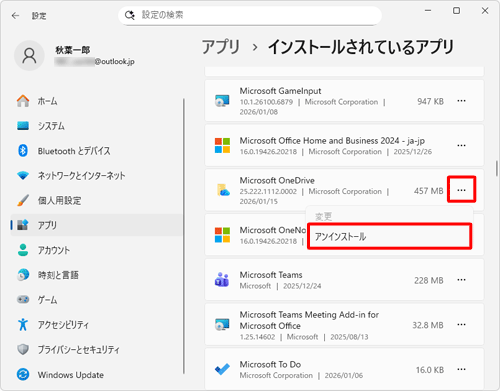Click the 32.8 MB size value
Viewport: 500px width, 391px height.
428,325
